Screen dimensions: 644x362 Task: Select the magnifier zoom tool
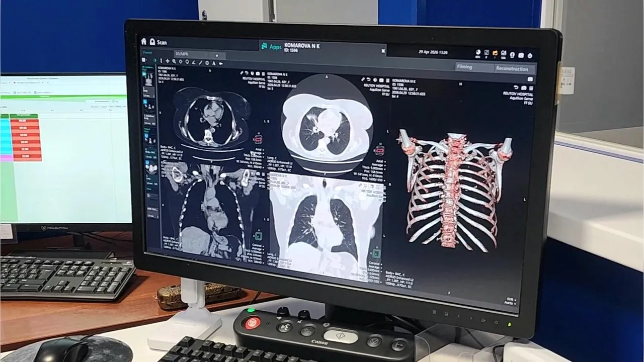click(x=174, y=61)
